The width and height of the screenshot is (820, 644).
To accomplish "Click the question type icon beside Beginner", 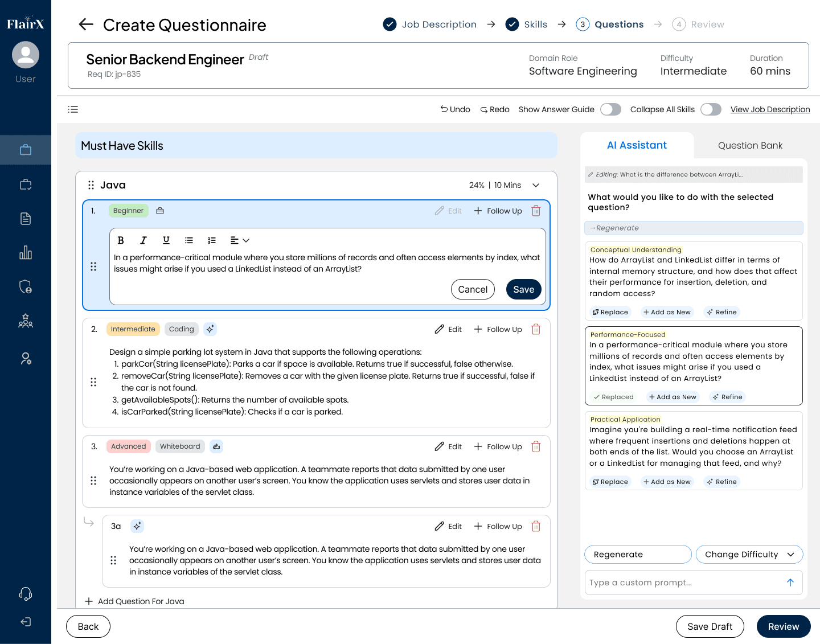I will coord(160,211).
